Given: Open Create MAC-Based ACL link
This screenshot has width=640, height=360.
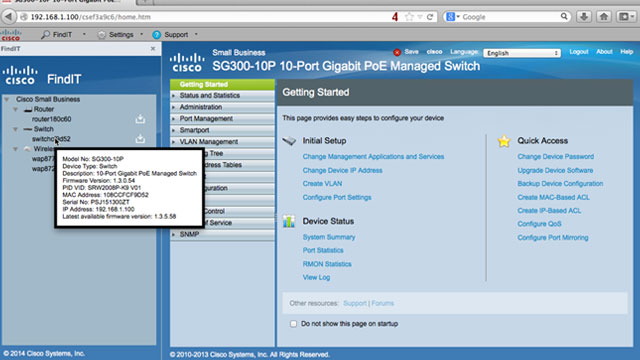Looking at the screenshot, I should click(553, 198).
